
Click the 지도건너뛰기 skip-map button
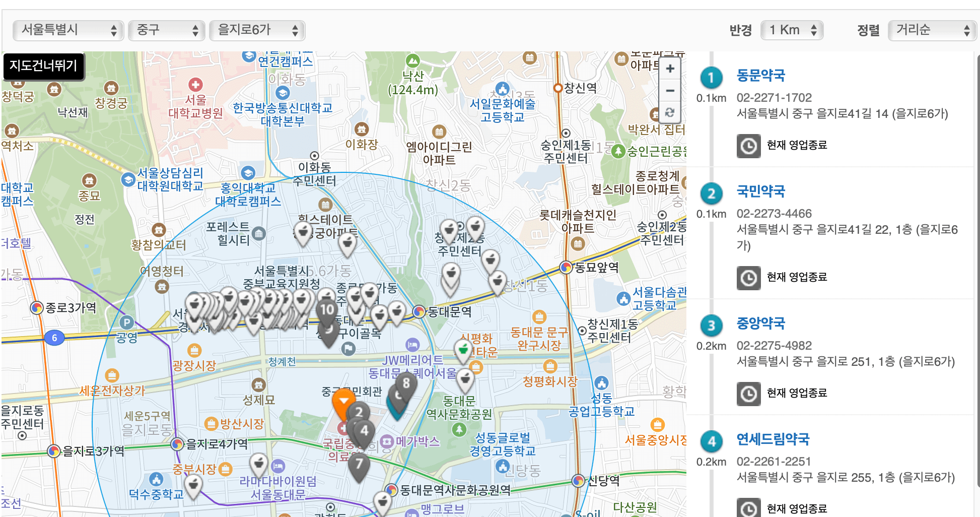43,66
